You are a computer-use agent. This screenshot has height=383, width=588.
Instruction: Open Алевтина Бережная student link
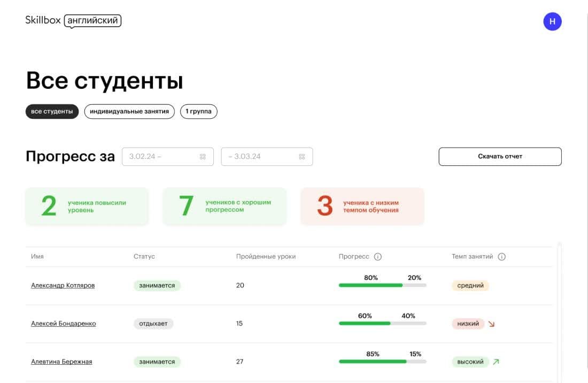pyautogui.click(x=61, y=362)
